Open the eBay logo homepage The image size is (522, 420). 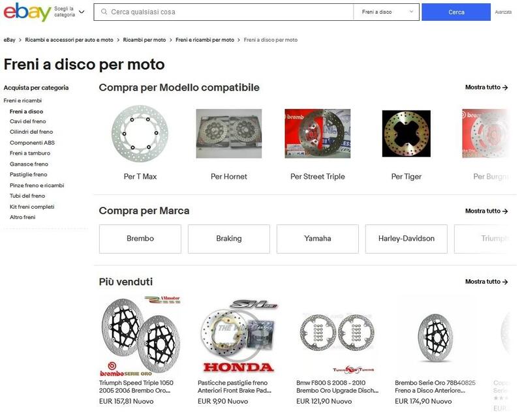tap(27, 12)
